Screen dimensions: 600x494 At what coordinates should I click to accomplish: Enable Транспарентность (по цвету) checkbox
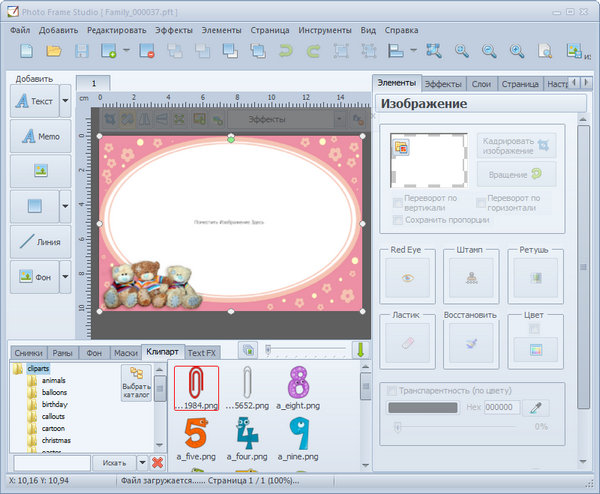(392, 390)
